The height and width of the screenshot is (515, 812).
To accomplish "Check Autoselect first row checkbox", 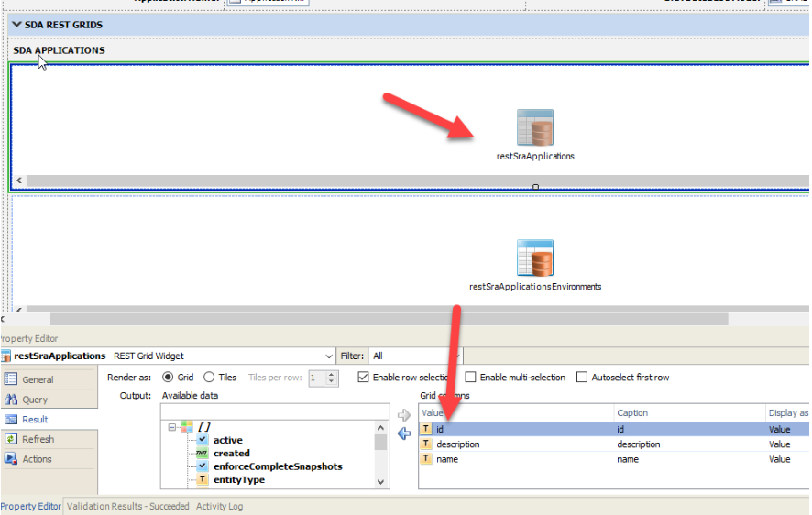I will click(582, 377).
